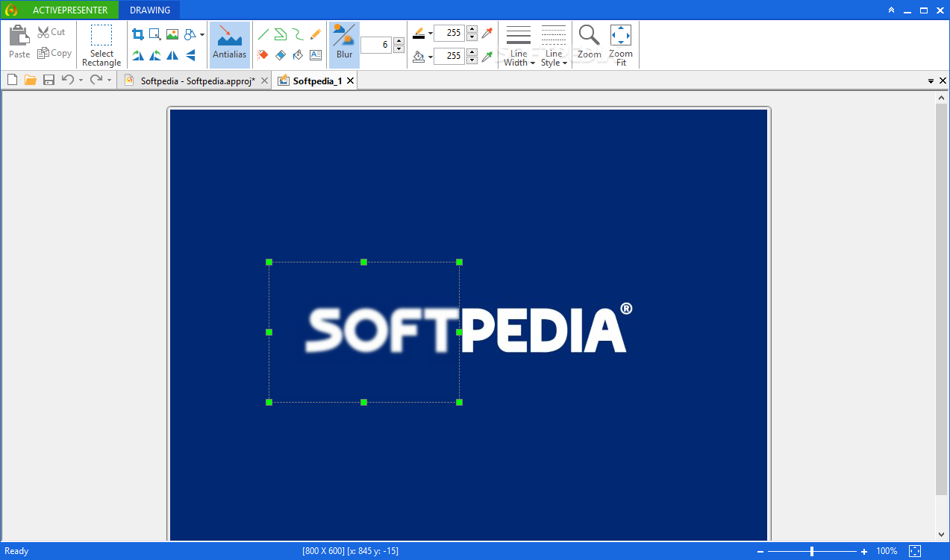Close the Softpedia.approj document tab

click(x=264, y=81)
